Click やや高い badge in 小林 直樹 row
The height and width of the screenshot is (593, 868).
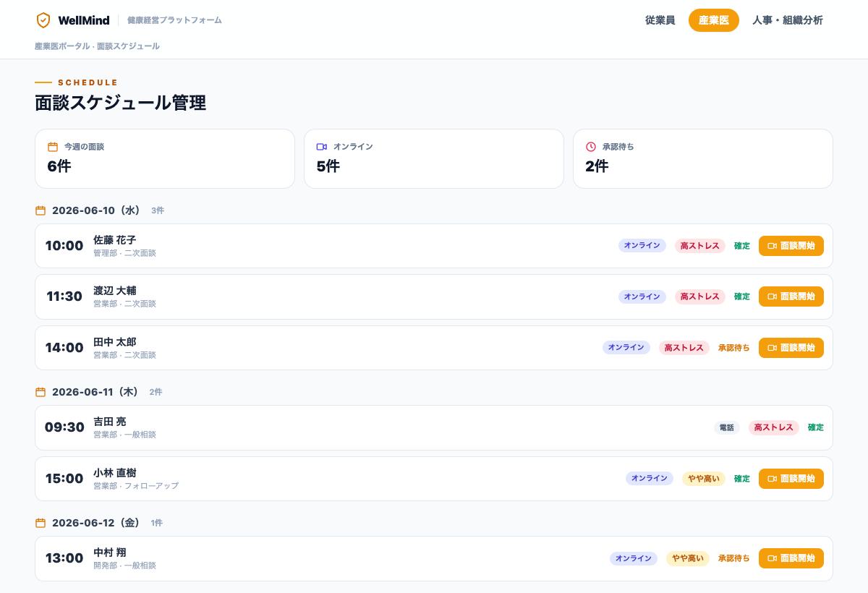pos(704,479)
